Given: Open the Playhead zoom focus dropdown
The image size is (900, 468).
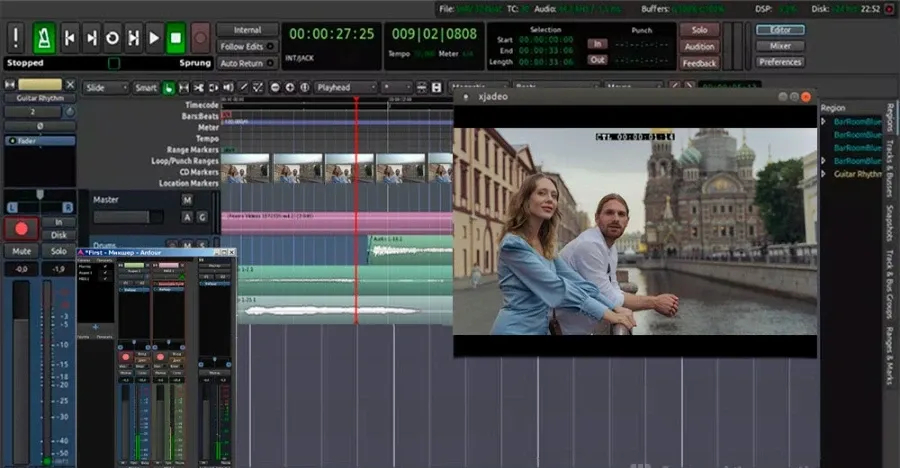Looking at the screenshot, I should coord(346,87).
